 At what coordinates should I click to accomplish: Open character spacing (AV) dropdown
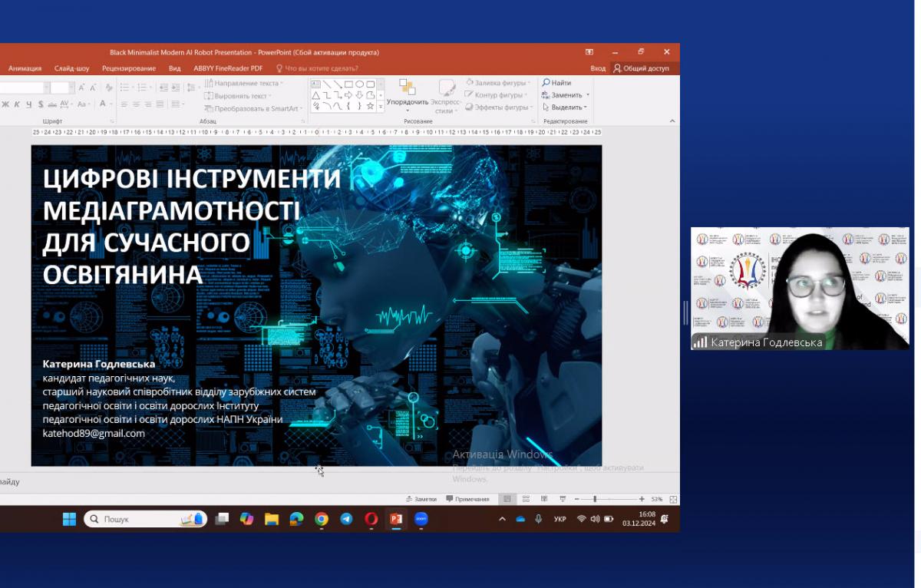[x=66, y=104]
